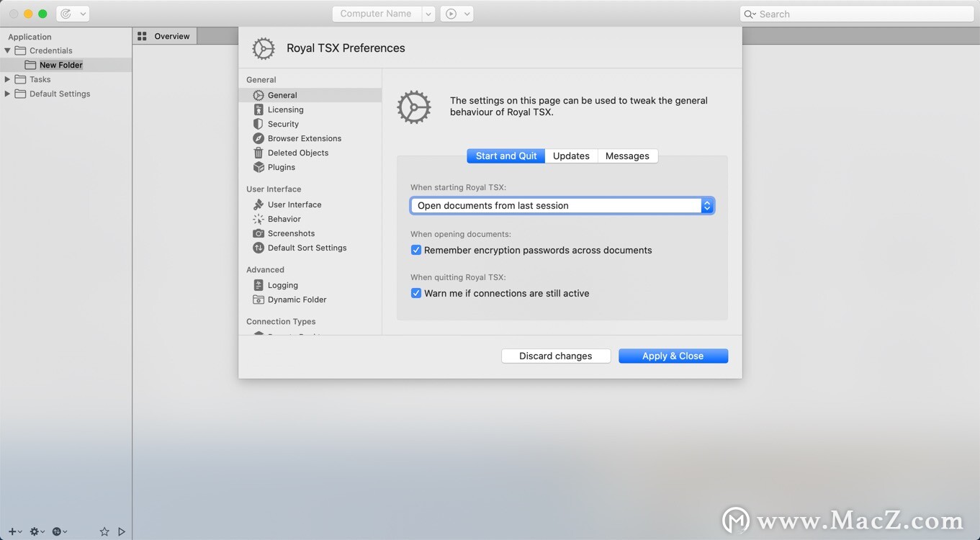Open the Security shield icon
The image size is (980, 540).
[259, 124]
